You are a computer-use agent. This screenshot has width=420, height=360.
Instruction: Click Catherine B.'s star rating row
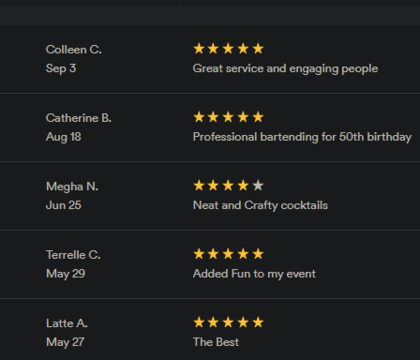(x=228, y=117)
